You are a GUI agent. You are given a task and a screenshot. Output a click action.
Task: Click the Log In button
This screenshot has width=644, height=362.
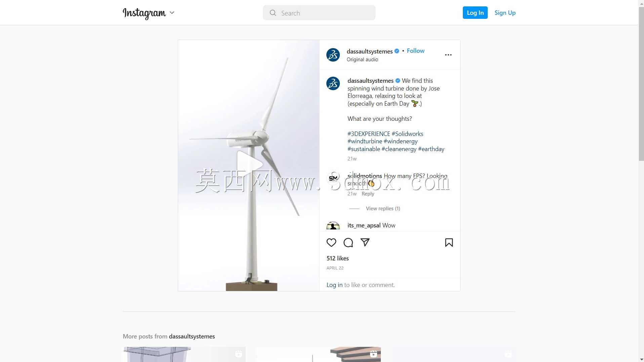(475, 13)
